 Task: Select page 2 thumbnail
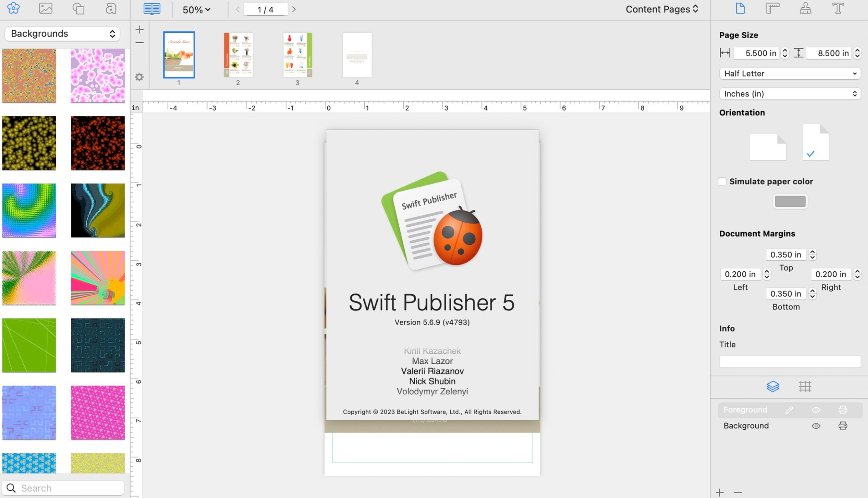(238, 55)
